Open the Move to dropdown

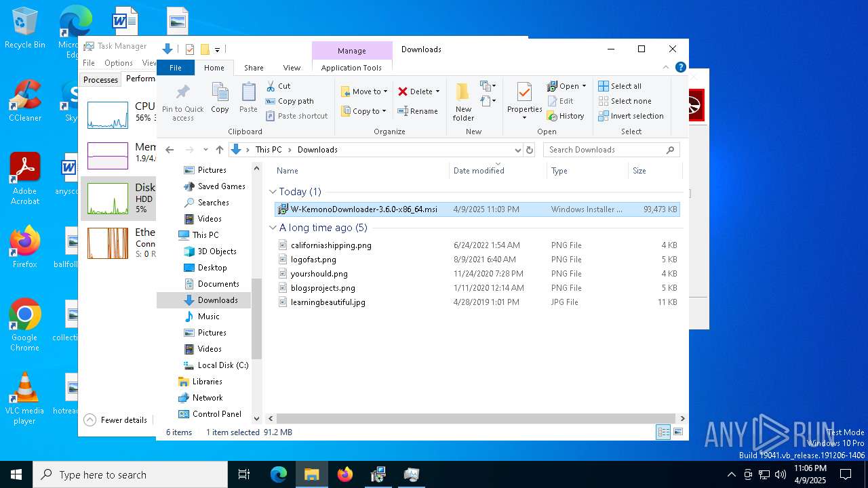[x=364, y=91]
